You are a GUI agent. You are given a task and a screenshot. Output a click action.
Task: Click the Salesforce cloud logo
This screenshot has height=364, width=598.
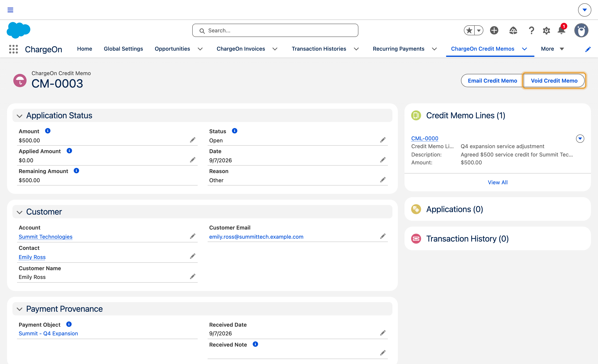pyautogui.click(x=18, y=30)
